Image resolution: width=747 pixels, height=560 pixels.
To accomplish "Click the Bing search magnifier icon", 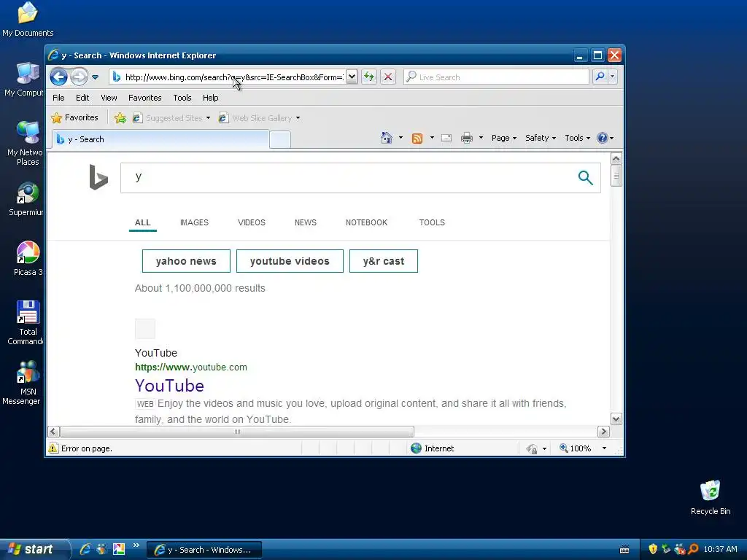I will coord(586,178).
